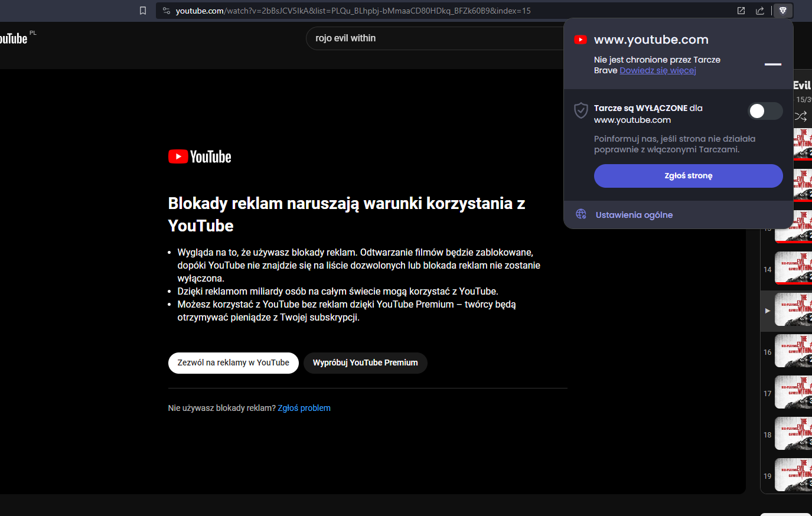Toggle playlist shuffle icon

click(x=800, y=116)
